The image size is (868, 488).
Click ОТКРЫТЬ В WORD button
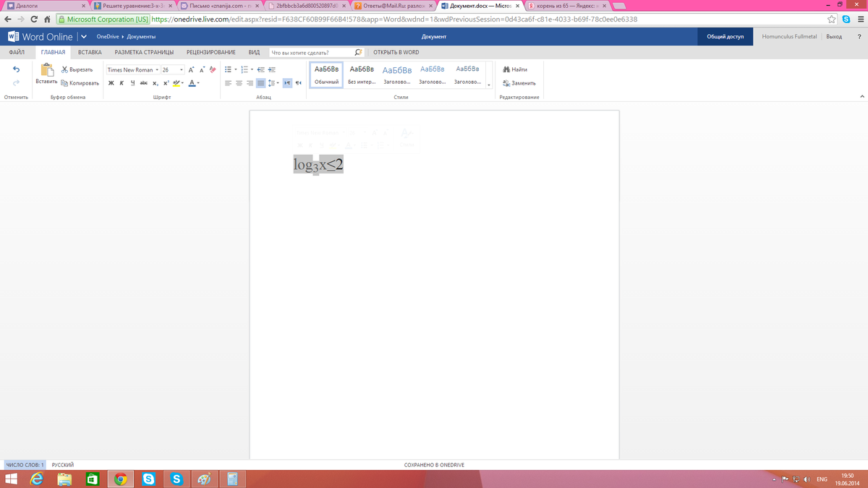pyautogui.click(x=396, y=52)
